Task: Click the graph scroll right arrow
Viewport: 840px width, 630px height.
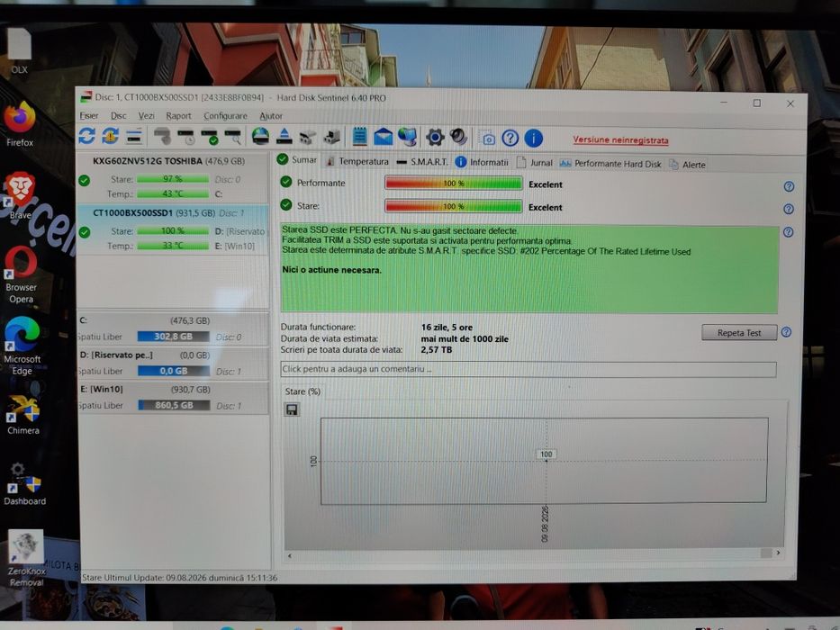Action: (x=778, y=553)
